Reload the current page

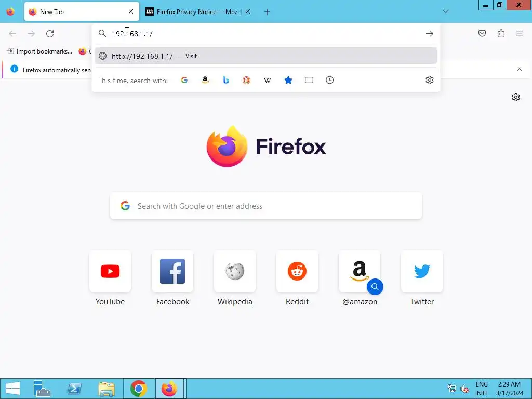(50, 34)
